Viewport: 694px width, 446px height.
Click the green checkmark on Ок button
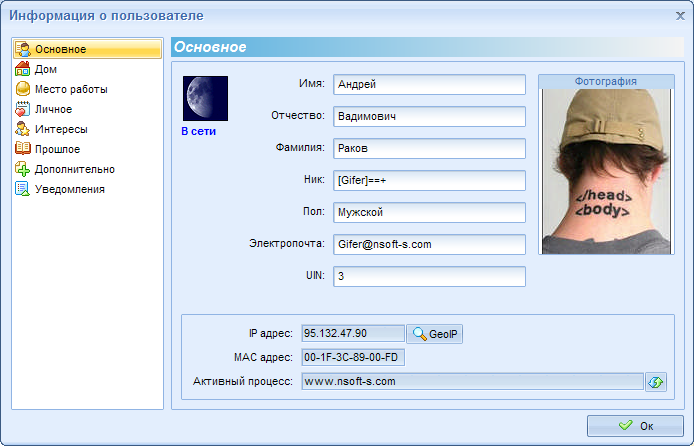coord(625,426)
